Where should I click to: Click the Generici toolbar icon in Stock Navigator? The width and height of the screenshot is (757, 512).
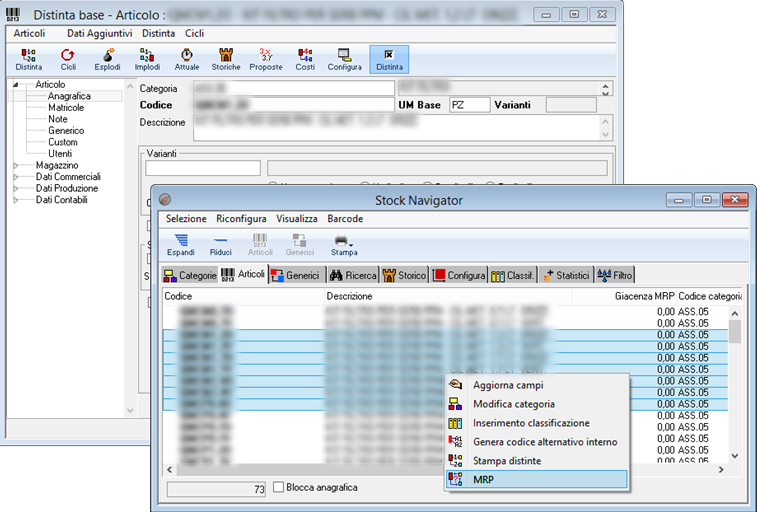(x=300, y=245)
